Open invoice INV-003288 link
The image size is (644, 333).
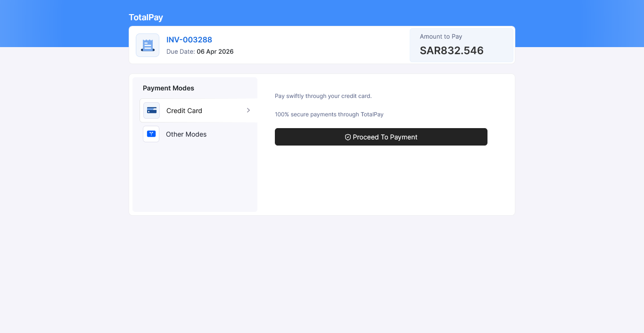189,40
